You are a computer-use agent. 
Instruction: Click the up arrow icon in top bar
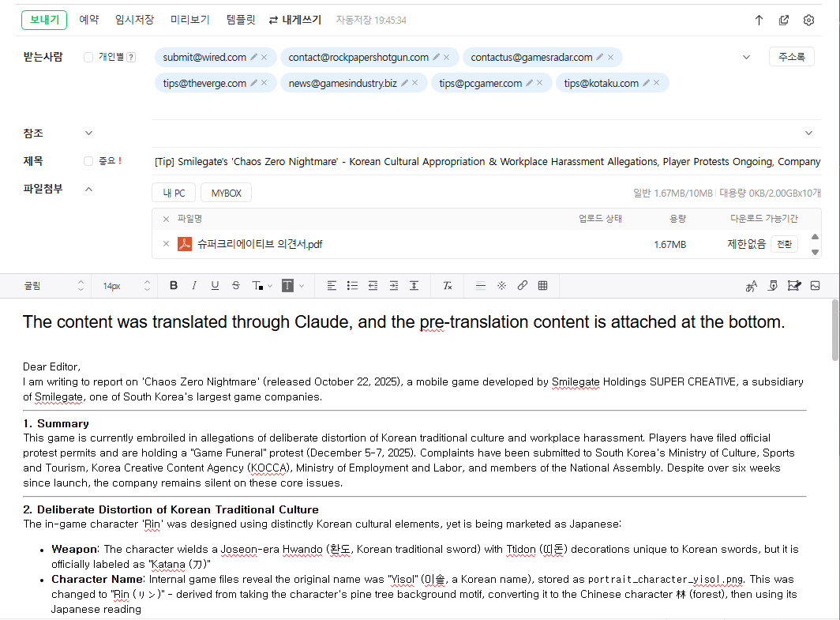759,21
